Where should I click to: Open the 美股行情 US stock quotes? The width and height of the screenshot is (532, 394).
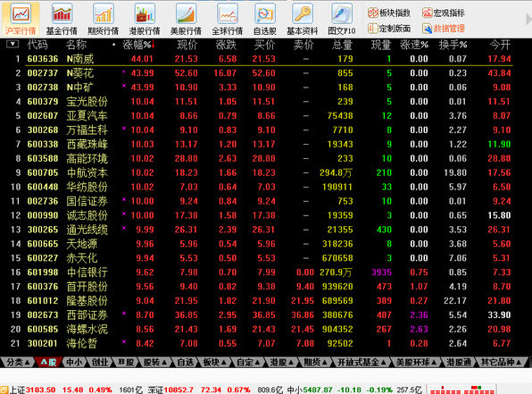tap(186, 19)
